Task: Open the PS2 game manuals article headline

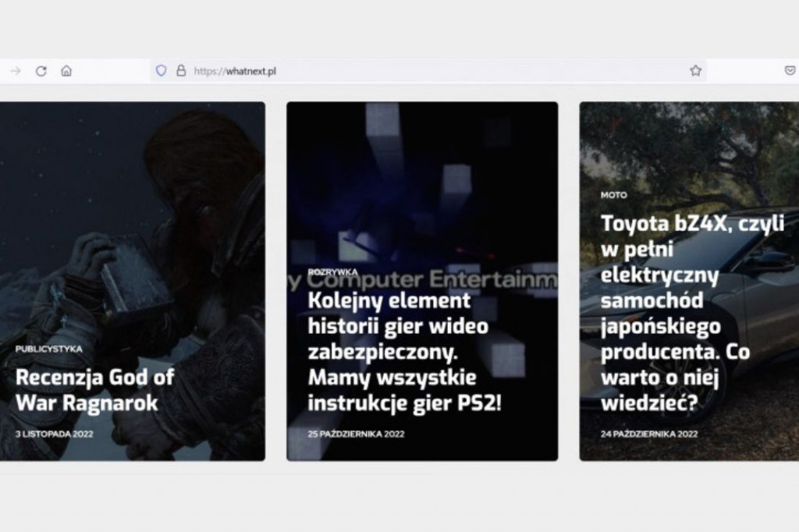Action: (404, 352)
